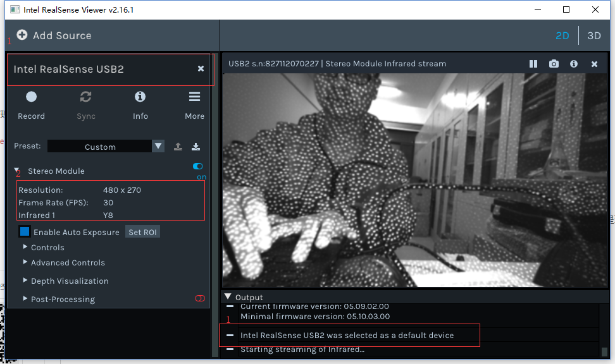The height and width of the screenshot is (364, 615).
Task: Click the Set ROI button
Action: point(142,231)
